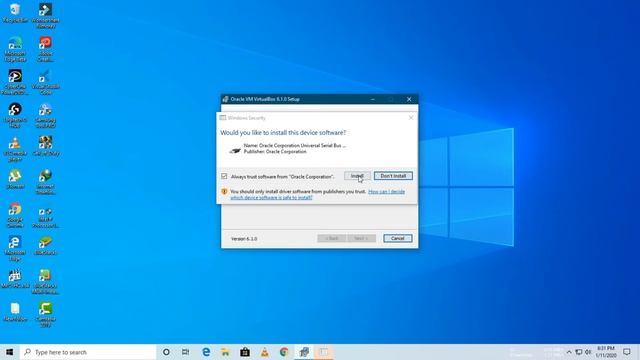The image size is (640, 360).
Task: Open Microsoft Store from the taskbar
Action: 245,352
